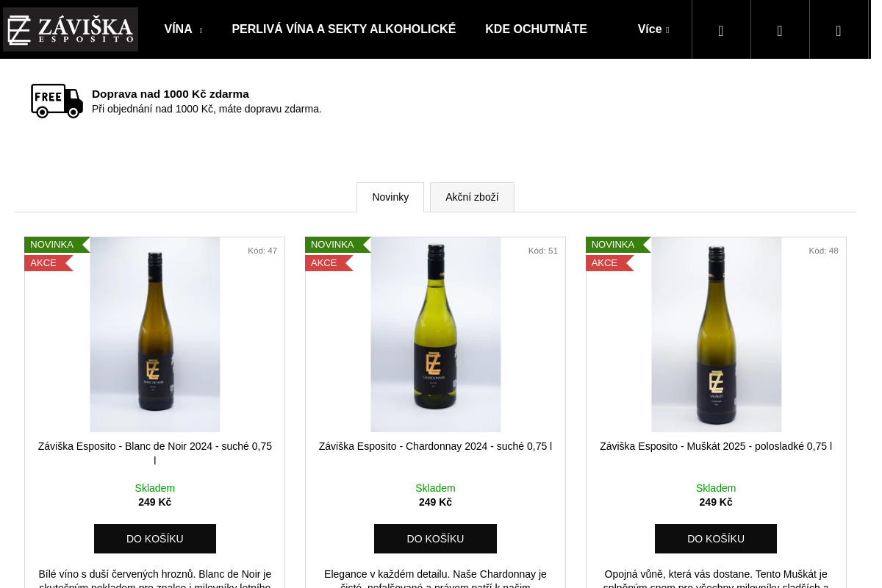The height and width of the screenshot is (588, 882).
Task: Open the user account icon
Action: 780,30
